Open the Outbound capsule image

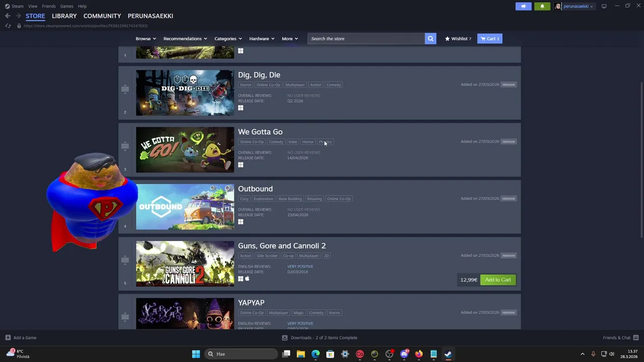tap(185, 207)
